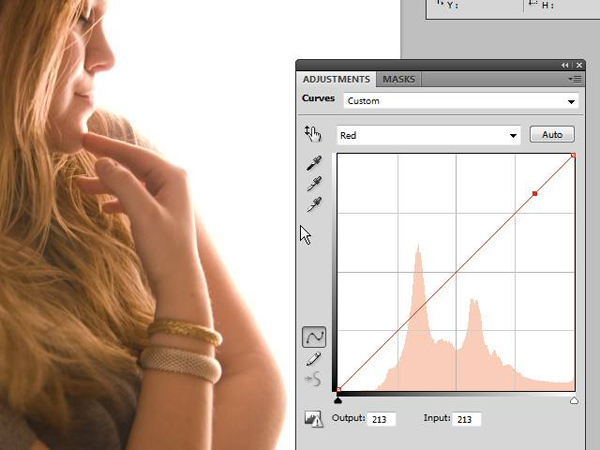The height and width of the screenshot is (450, 600).
Task: Open the Red channel dropdown
Action: pyautogui.click(x=430, y=135)
